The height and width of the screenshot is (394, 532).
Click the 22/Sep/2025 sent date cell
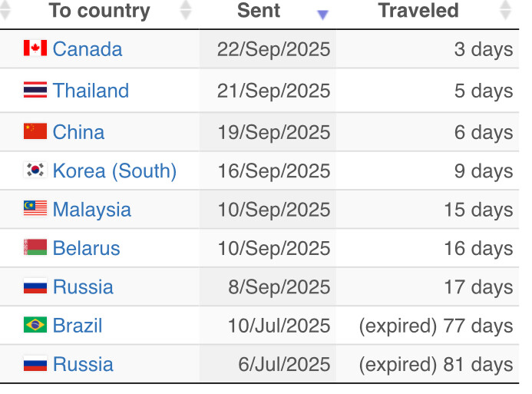tap(273, 49)
